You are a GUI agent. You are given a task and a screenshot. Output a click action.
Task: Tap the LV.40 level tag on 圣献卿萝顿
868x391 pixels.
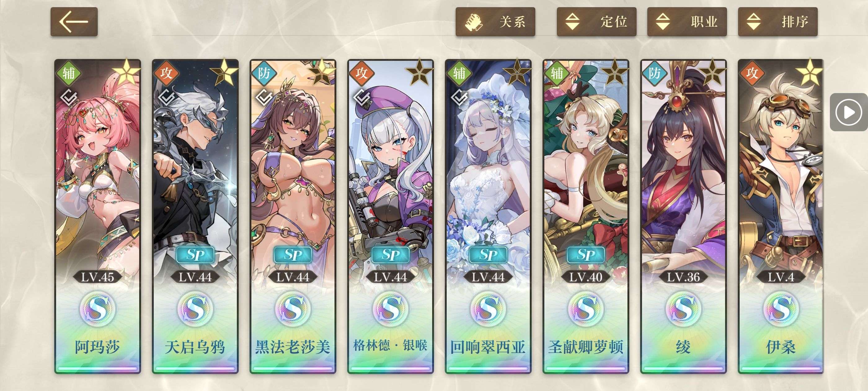point(586,277)
